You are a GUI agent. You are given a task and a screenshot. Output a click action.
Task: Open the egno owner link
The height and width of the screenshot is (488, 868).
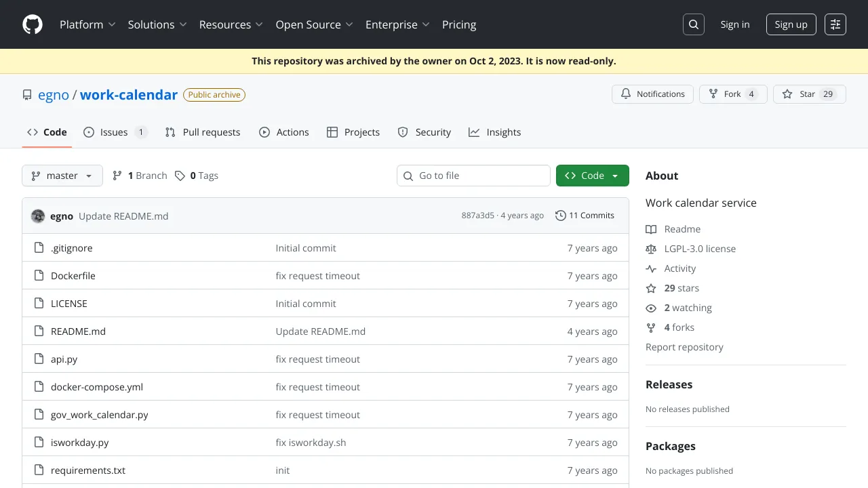pos(54,95)
